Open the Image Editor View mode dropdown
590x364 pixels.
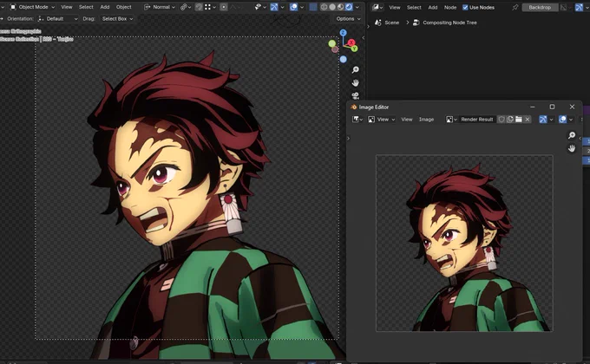click(x=381, y=120)
